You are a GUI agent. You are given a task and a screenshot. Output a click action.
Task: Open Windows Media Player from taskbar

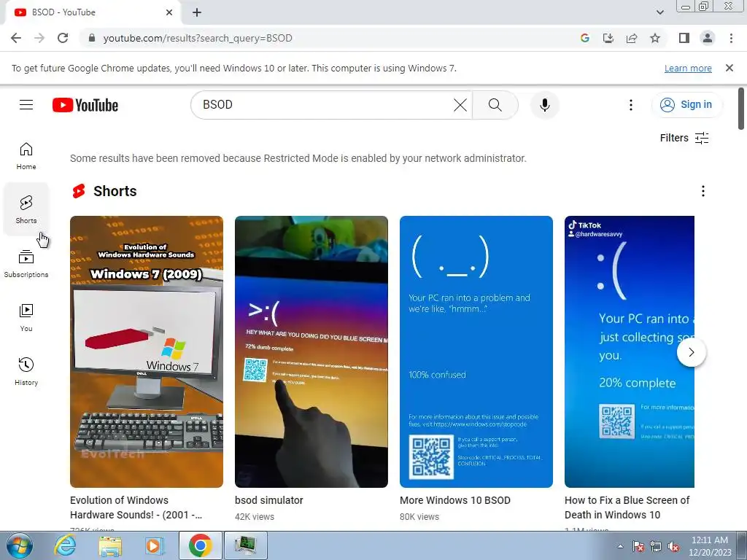(x=154, y=545)
